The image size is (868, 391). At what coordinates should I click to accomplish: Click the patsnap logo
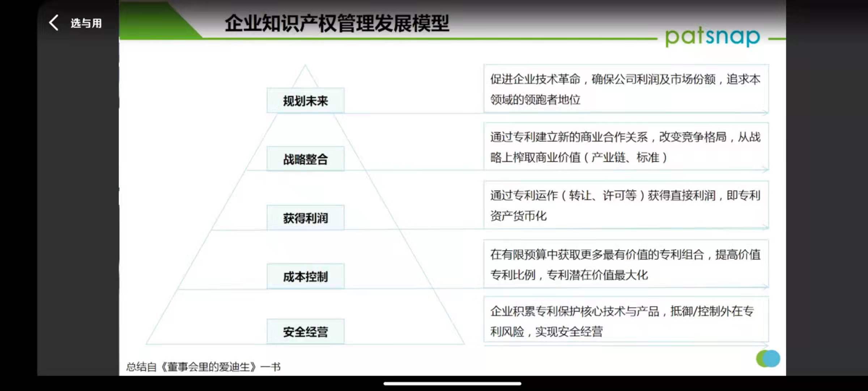coord(712,36)
